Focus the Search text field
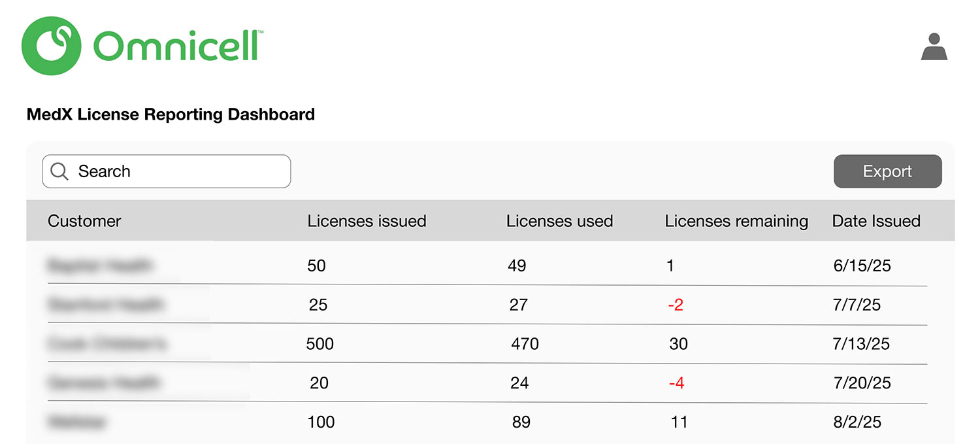The image size is (980, 444). 176,171
